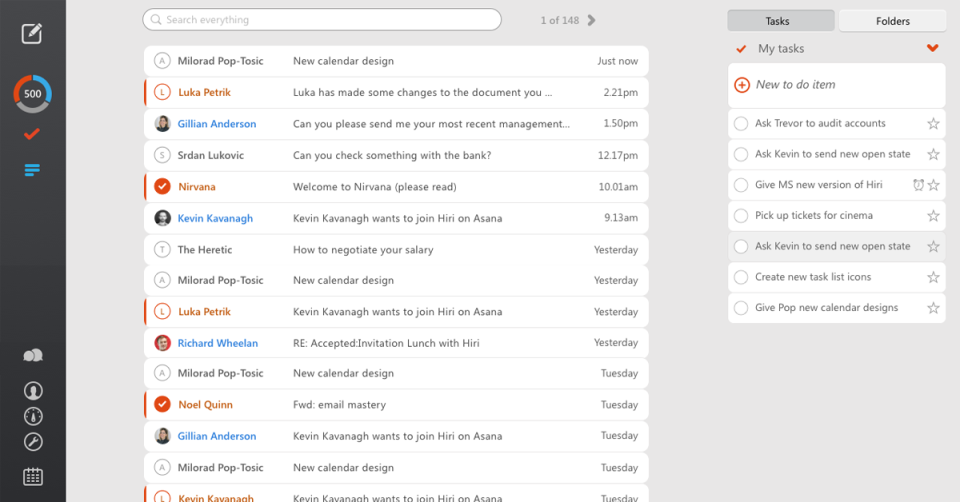Check off Give MS new version of Hiri
The image size is (960, 502).
click(x=741, y=185)
